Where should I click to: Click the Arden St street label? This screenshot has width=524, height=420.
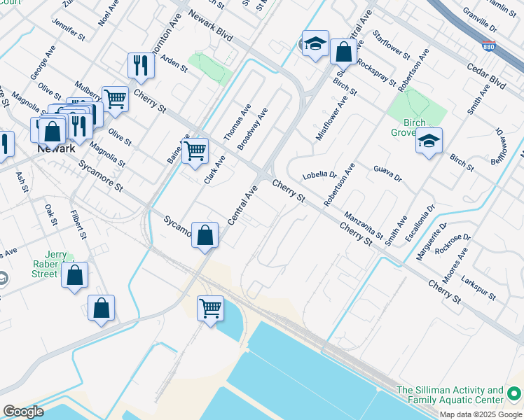pos(174,64)
